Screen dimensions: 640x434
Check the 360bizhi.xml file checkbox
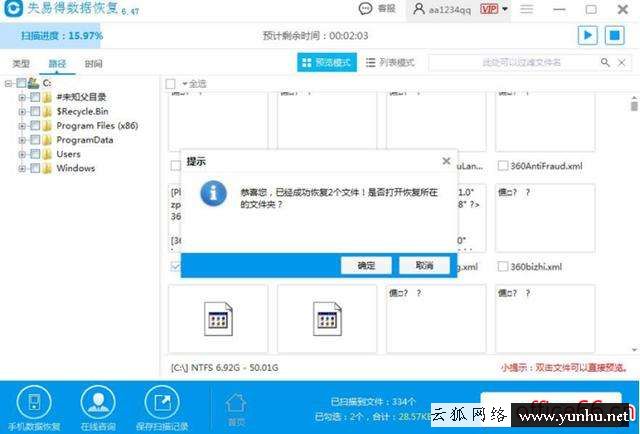[503, 267]
